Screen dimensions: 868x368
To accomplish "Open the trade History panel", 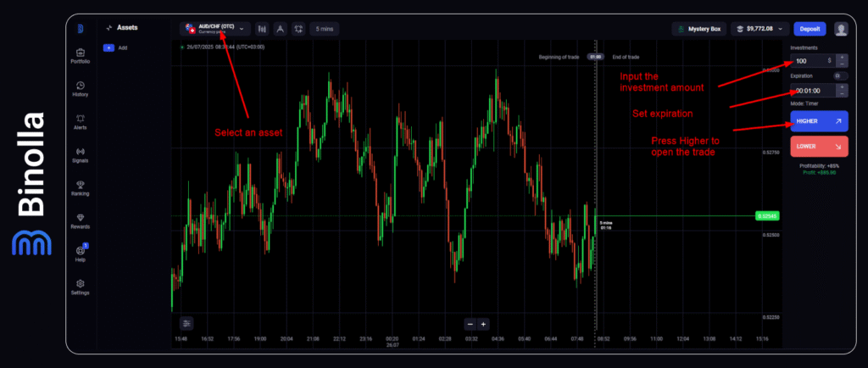I will click(81, 88).
